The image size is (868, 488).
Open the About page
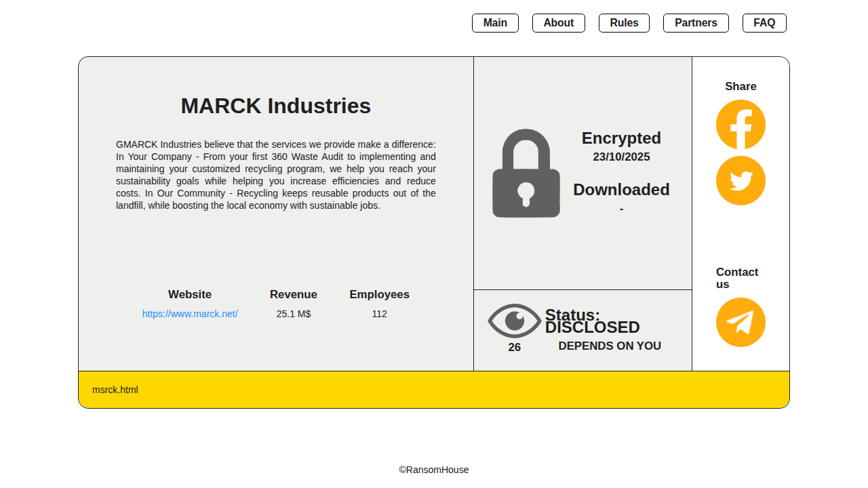click(x=558, y=23)
